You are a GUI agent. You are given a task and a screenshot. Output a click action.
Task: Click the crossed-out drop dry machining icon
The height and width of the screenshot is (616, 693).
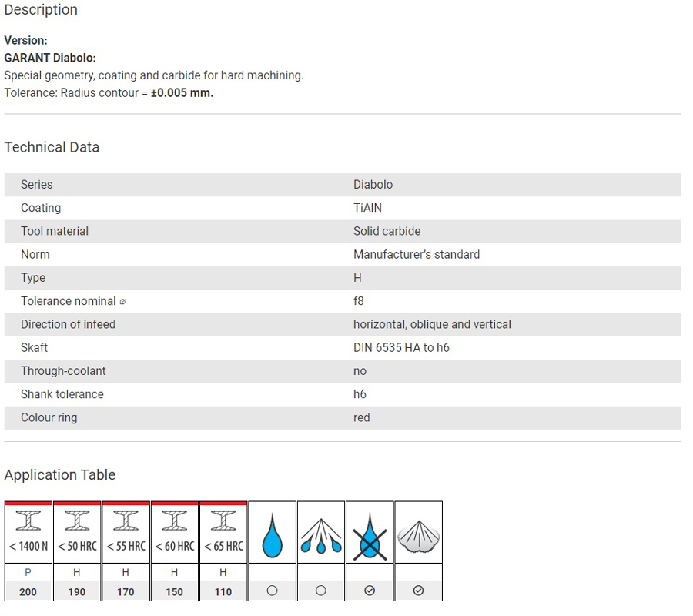(x=370, y=537)
